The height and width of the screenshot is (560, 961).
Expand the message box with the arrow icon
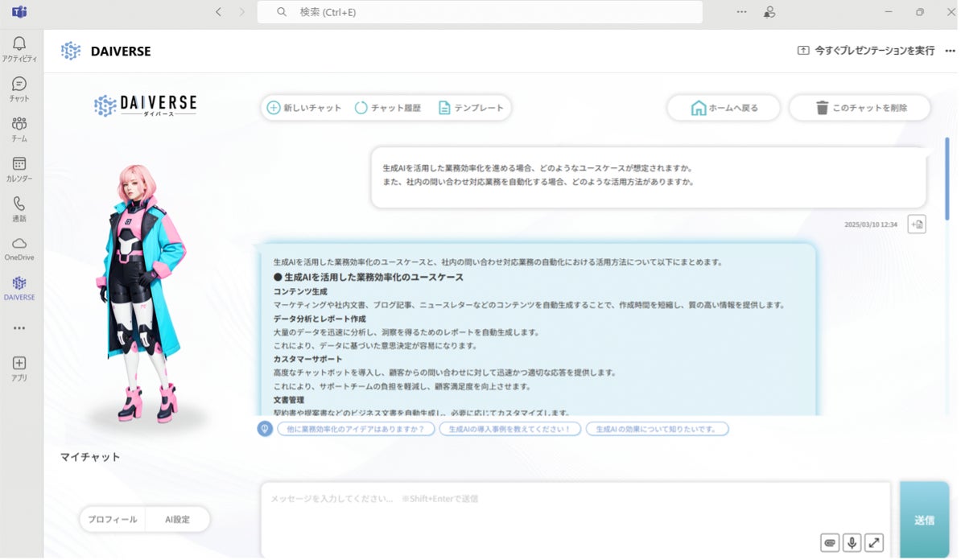[874, 543]
